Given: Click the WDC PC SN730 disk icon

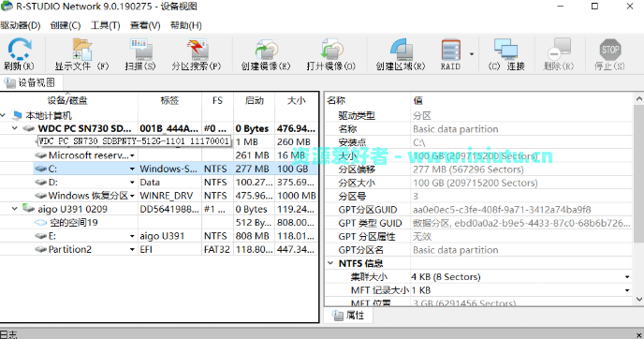Looking at the screenshot, I should tap(29, 128).
